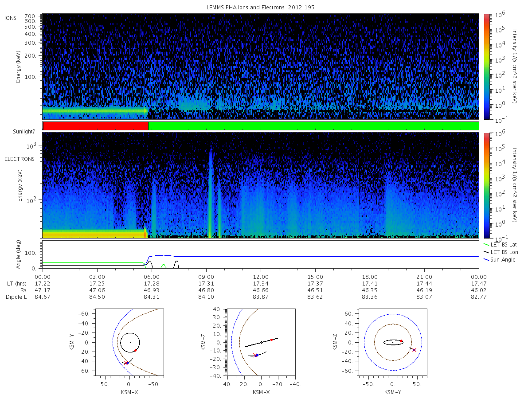
Task: Click the red Sunlight status bar segment
Action: tap(95, 126)
